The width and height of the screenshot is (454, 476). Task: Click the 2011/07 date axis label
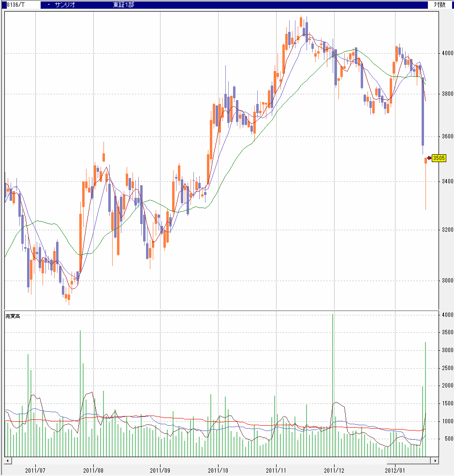click(35, 470)
